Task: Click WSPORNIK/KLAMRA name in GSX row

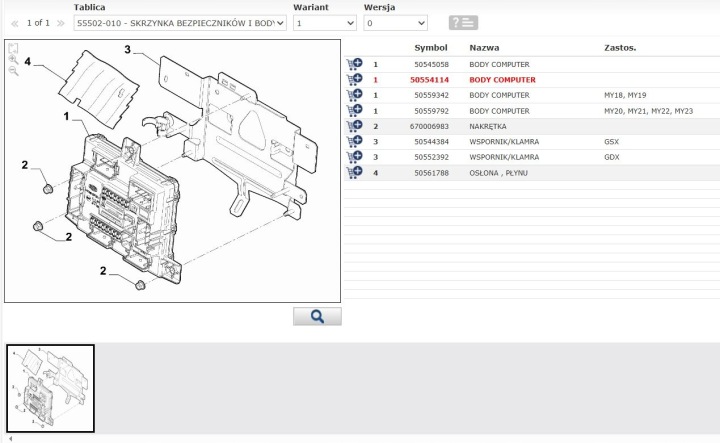Action: [504, 141]
